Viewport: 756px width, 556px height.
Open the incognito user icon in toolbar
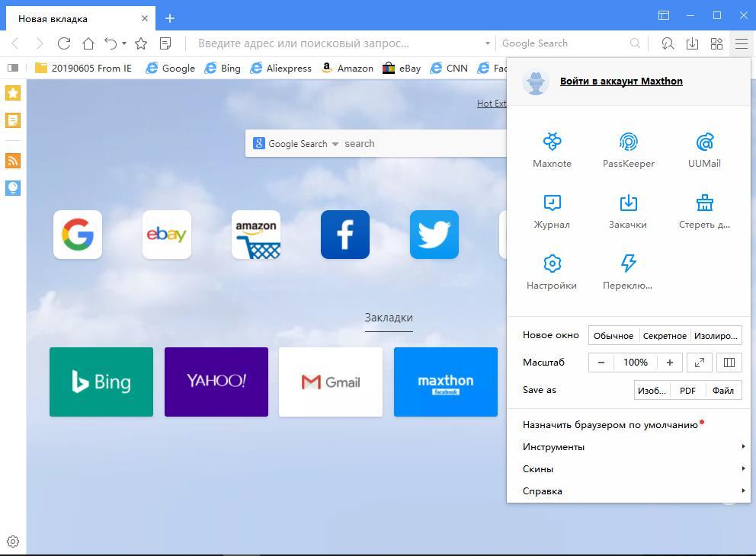668,43
